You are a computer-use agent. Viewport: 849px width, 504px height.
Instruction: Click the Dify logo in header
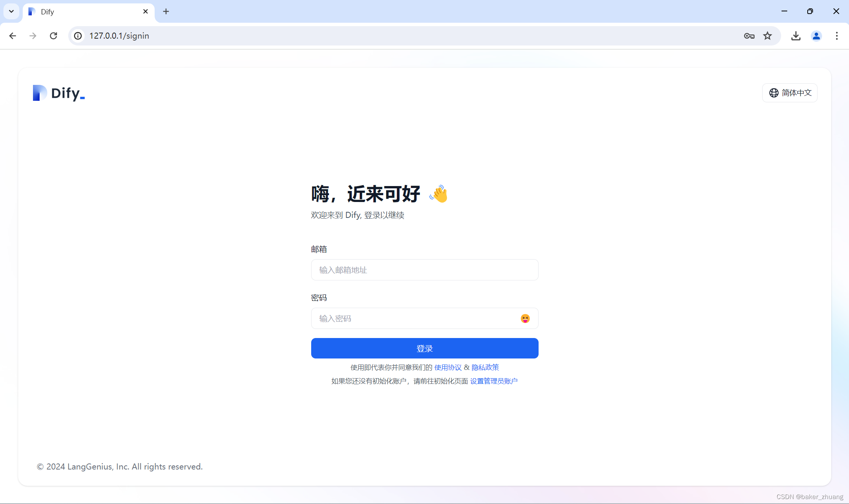click(59, 93)
